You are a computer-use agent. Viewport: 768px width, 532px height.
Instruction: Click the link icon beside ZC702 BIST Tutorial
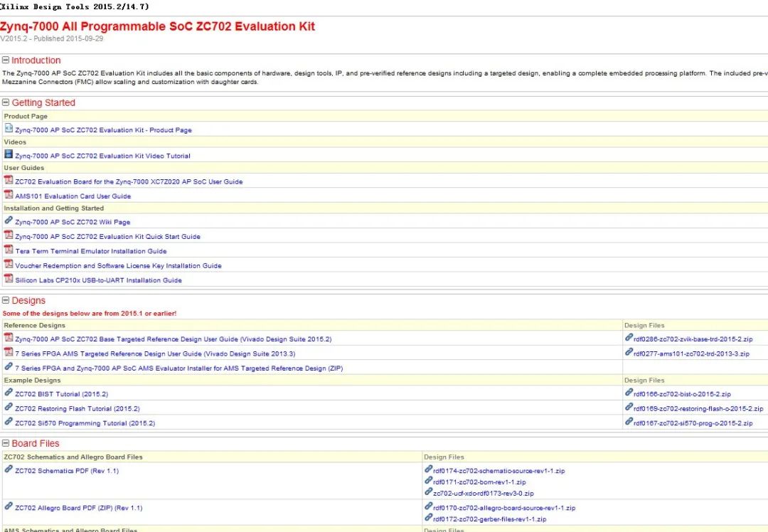(x=9, y=393)
